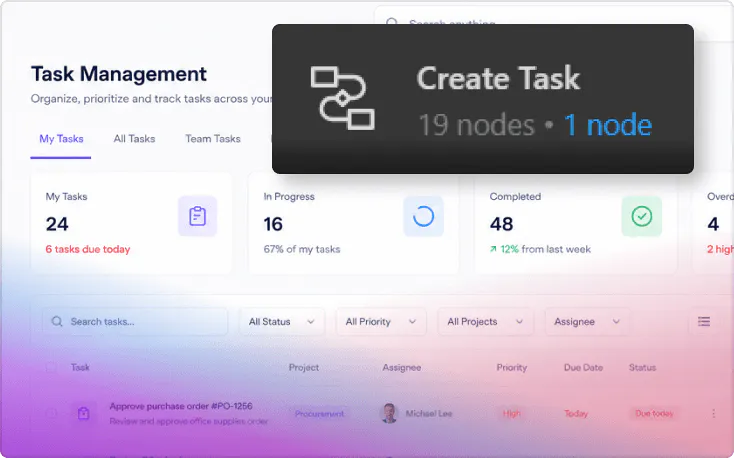Click the Michael Lee assignee name
Screen dimensions: 734x458
coord(429,414)
